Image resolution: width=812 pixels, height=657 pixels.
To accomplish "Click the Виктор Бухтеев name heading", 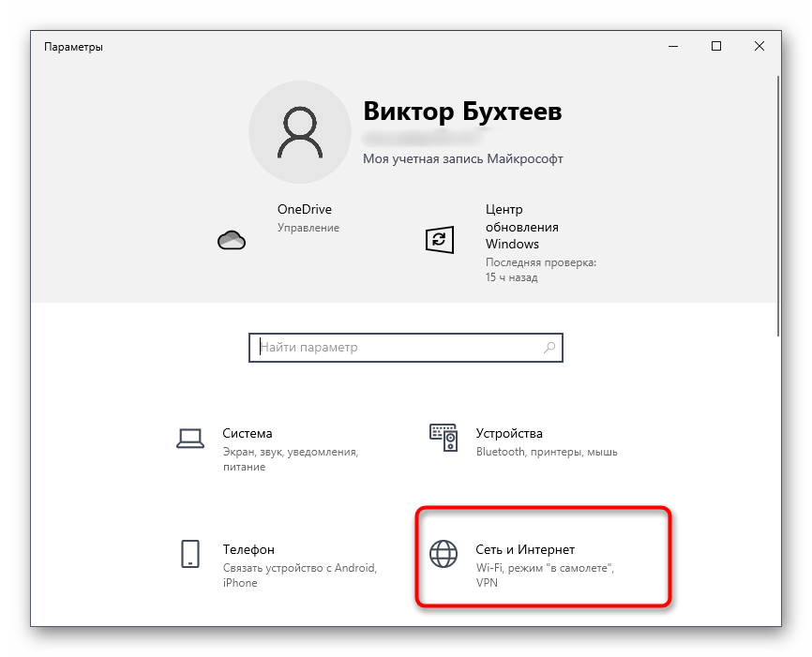I will point(462,112).
